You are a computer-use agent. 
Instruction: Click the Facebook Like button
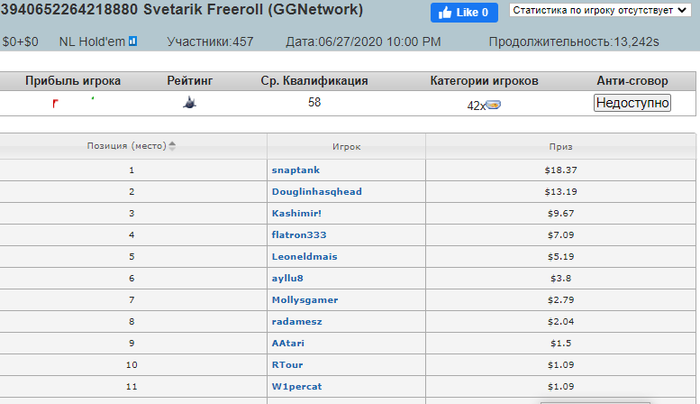pyautogui.click(x=464, y=13)
